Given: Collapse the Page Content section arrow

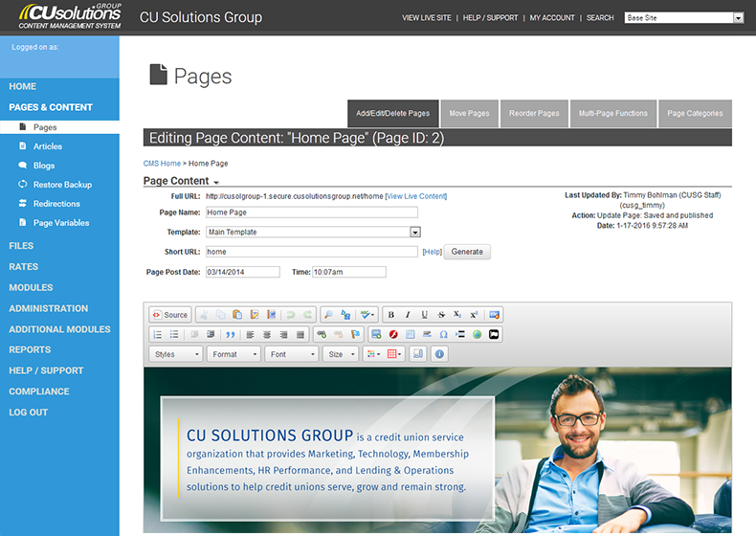Looking at the screenshot, I should tap(216, 183).
